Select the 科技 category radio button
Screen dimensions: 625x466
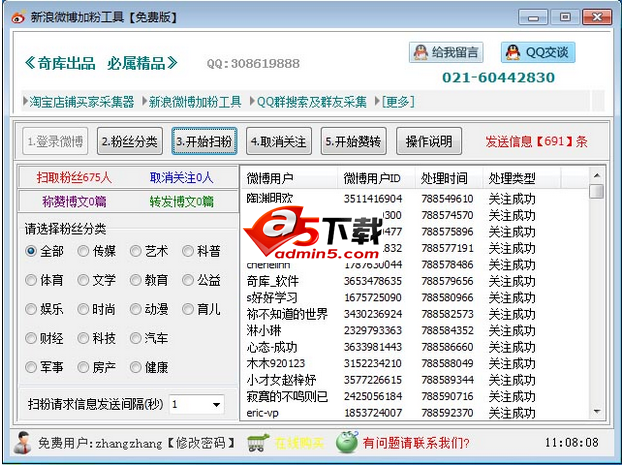coord(83,338)
